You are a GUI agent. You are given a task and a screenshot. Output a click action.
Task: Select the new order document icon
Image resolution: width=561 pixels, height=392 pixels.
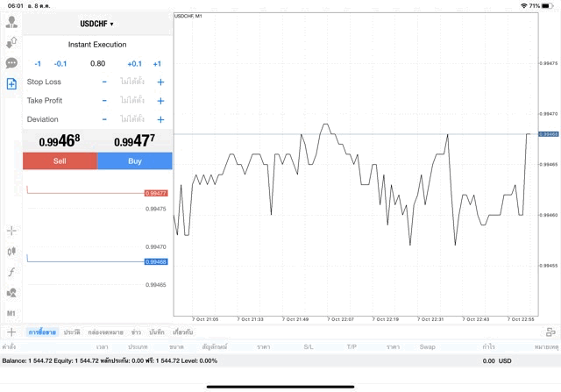point(11,84)
